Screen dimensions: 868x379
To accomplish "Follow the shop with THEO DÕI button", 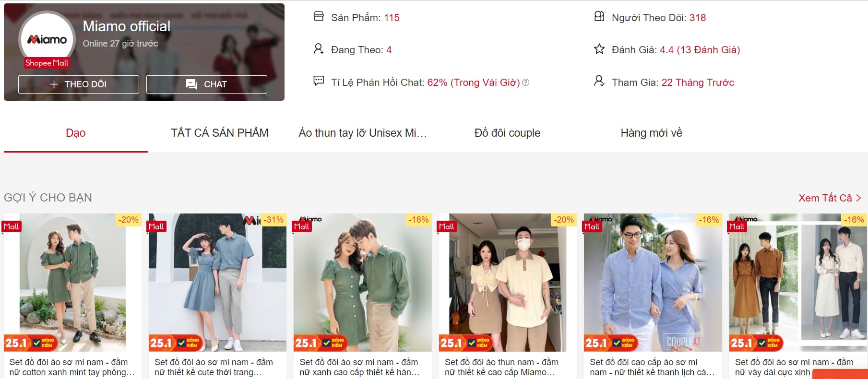I will [x=79, y=84].
